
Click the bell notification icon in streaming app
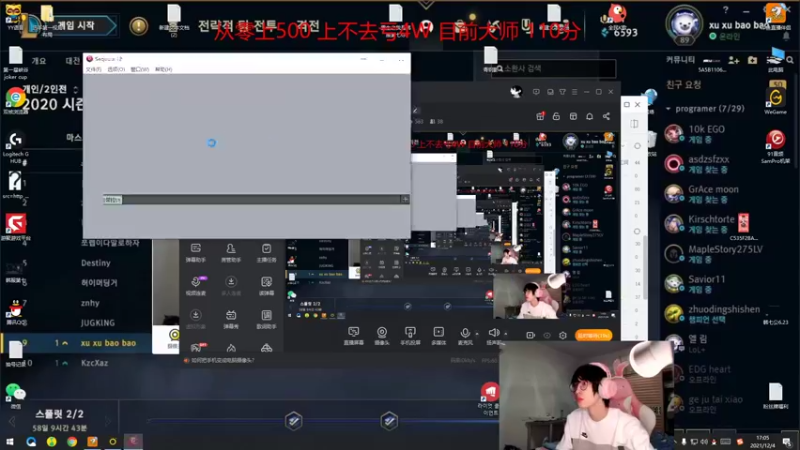coord(590,116)
